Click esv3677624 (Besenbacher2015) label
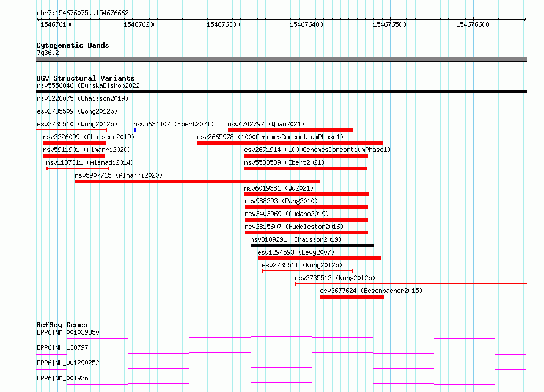 pos(371,291)
